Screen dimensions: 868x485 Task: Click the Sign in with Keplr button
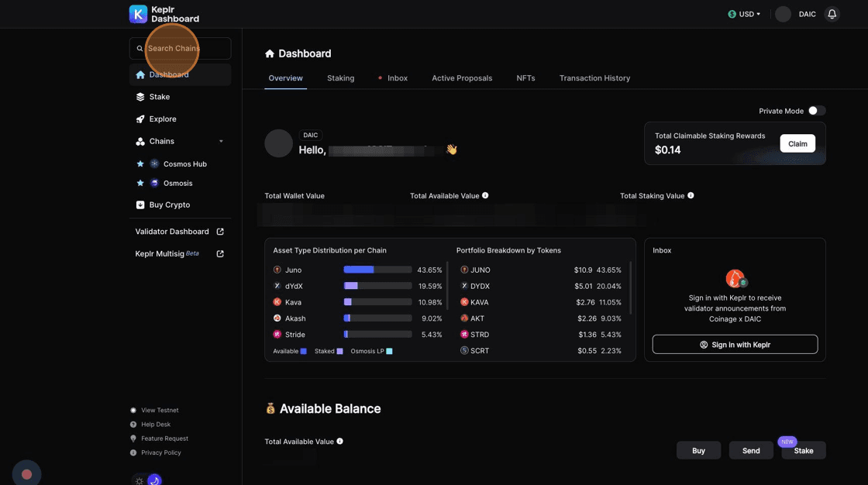click(735, 345)
